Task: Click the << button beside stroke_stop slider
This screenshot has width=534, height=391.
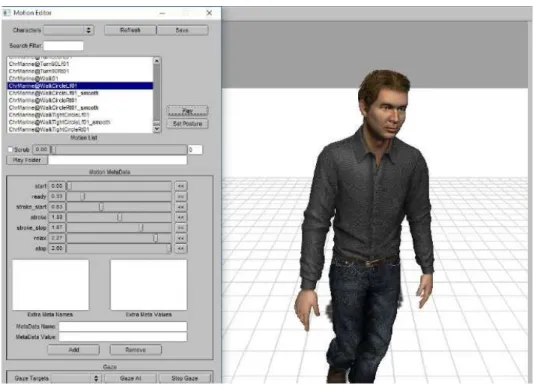Action: (181, 228)
